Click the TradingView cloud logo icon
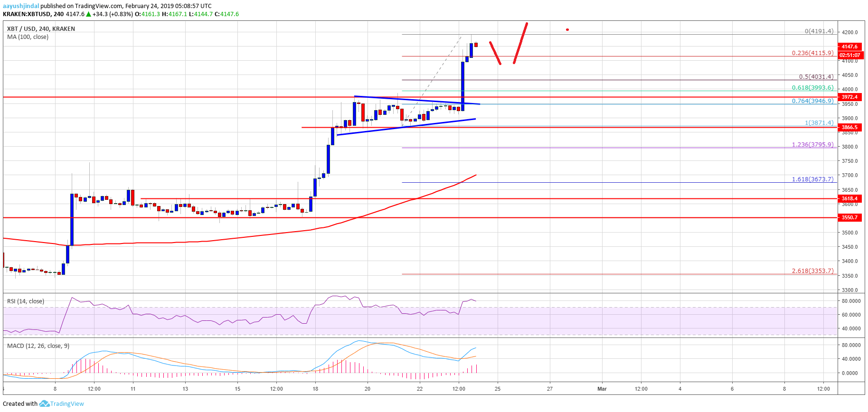The image size is (868, 412). pos(44,403)
